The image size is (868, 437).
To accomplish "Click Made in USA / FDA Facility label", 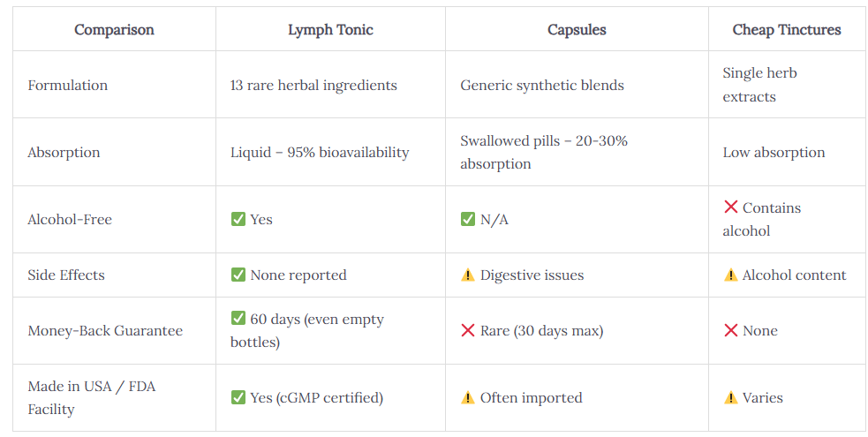I will [x=91, y=398].
